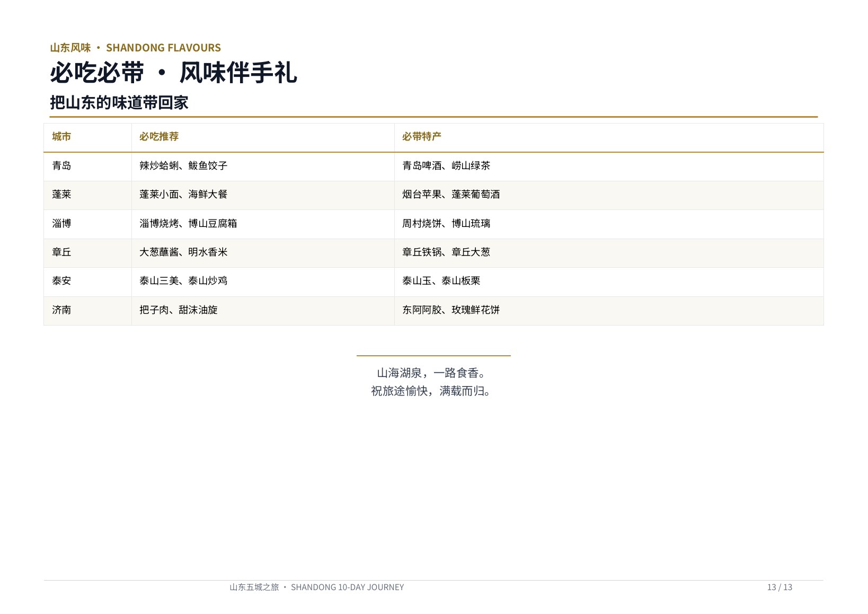The width and height of the screenshot is (868, 614).
Task: Select the 章丘 city cell
Action: 87,252
